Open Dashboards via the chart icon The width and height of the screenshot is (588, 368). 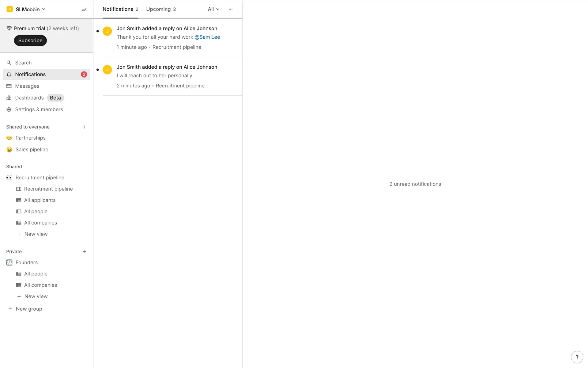click(9, 98)
